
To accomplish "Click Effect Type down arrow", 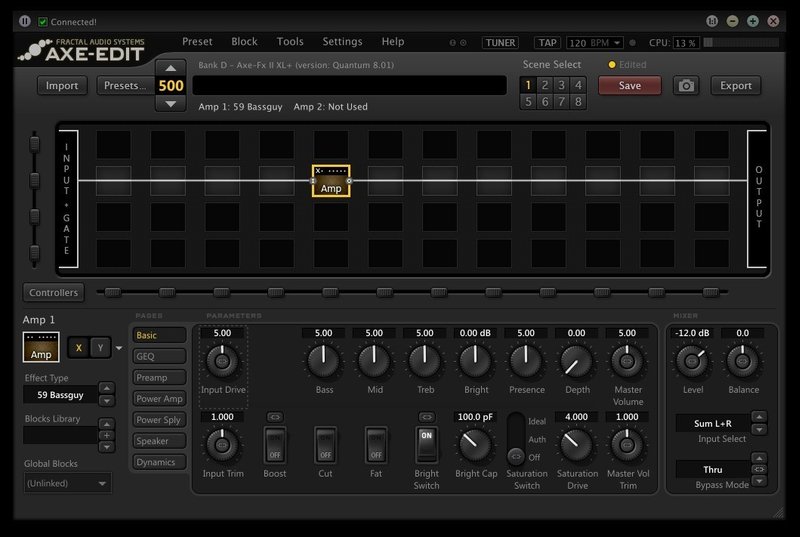I will point(107,401).
